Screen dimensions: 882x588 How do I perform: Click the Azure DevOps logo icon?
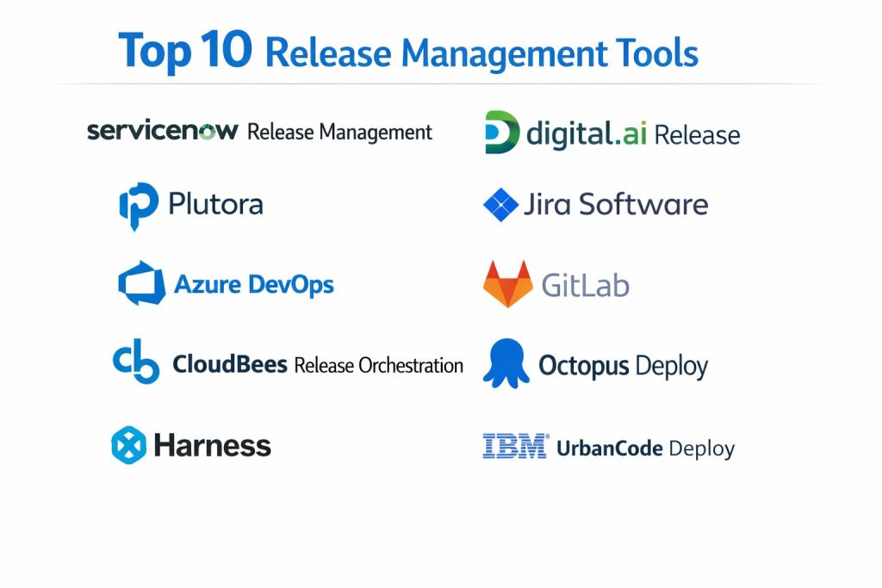click(141, 283)
